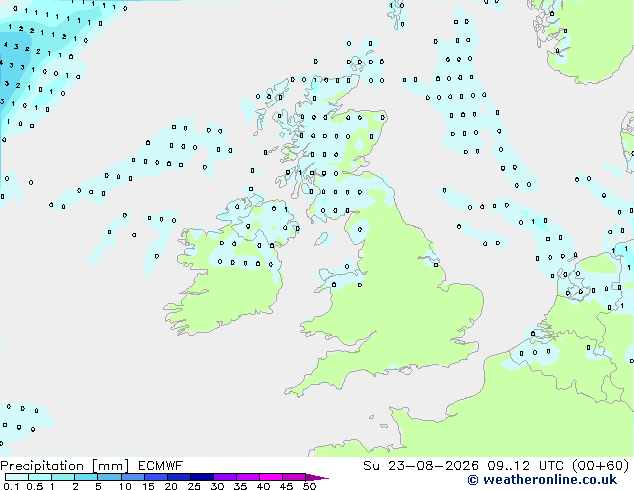This screenshot has height=490, width=634.
Task: Click the legend swatch between 0.5 and 1
Action: [40, 477]
